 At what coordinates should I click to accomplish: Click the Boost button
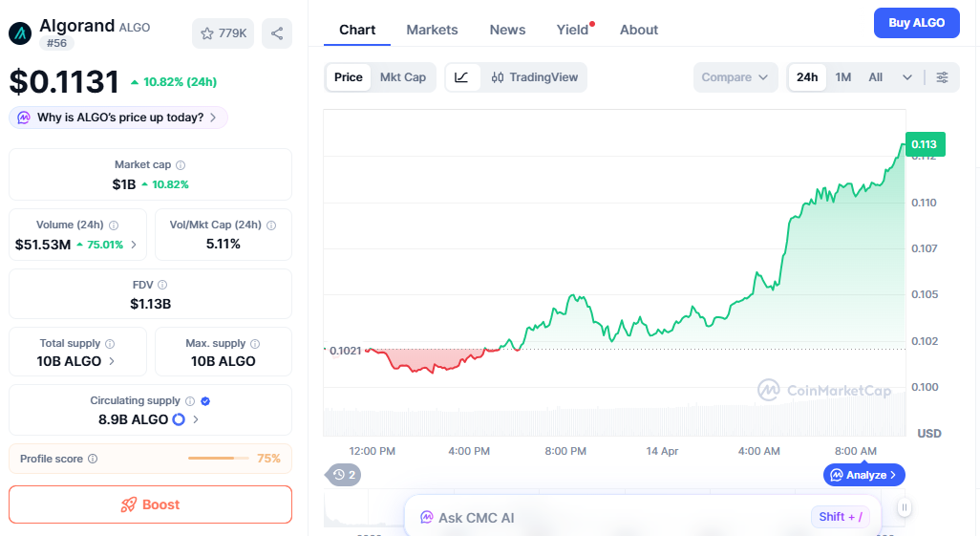click(150, 504)
